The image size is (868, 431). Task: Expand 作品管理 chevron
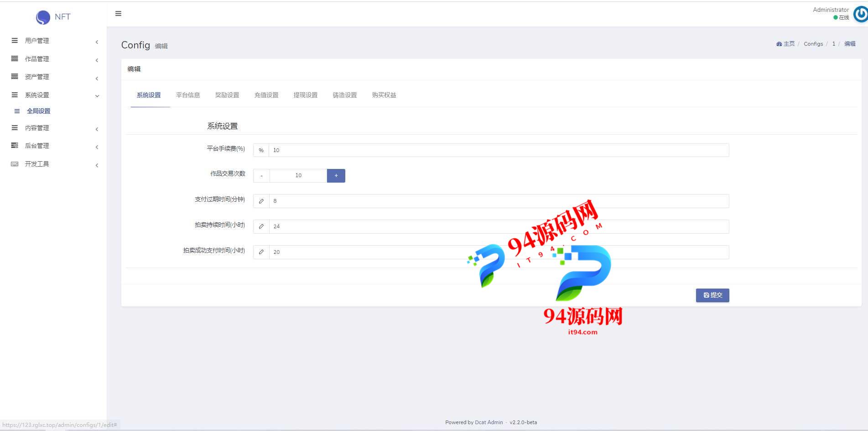pyautogui.click(x=97, y=60)
